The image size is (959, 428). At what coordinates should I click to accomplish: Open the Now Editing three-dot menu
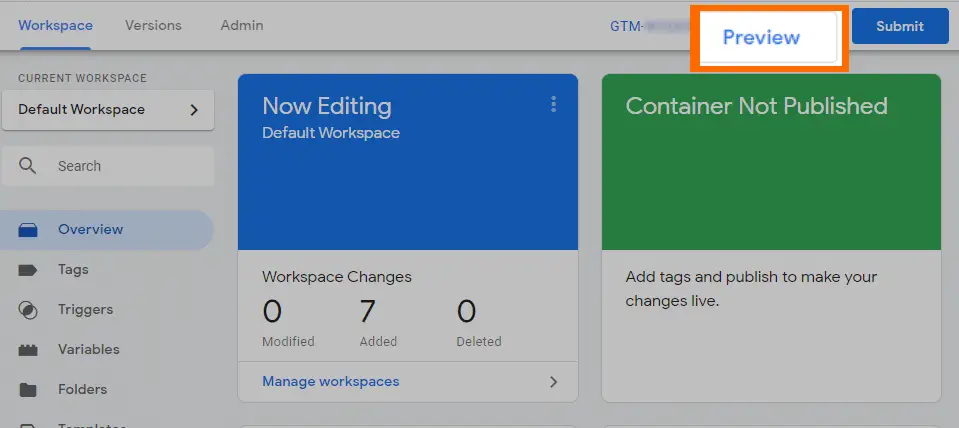[x=554, y=105]
